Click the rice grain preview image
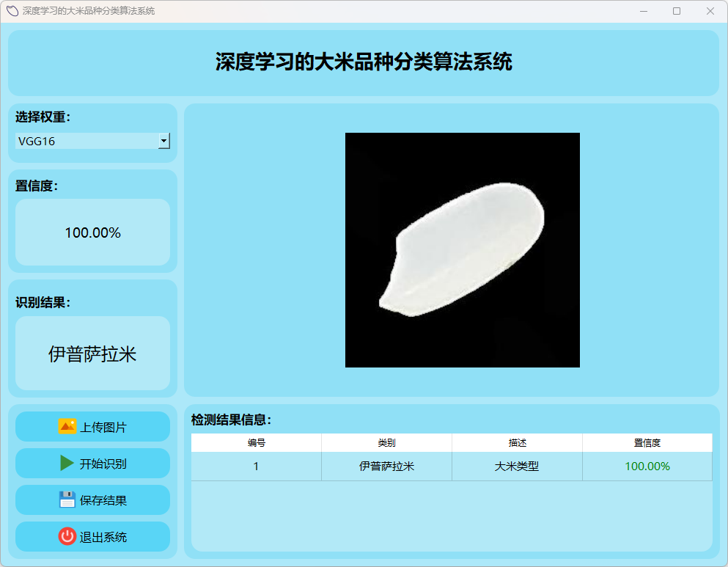 click(462, 250)
